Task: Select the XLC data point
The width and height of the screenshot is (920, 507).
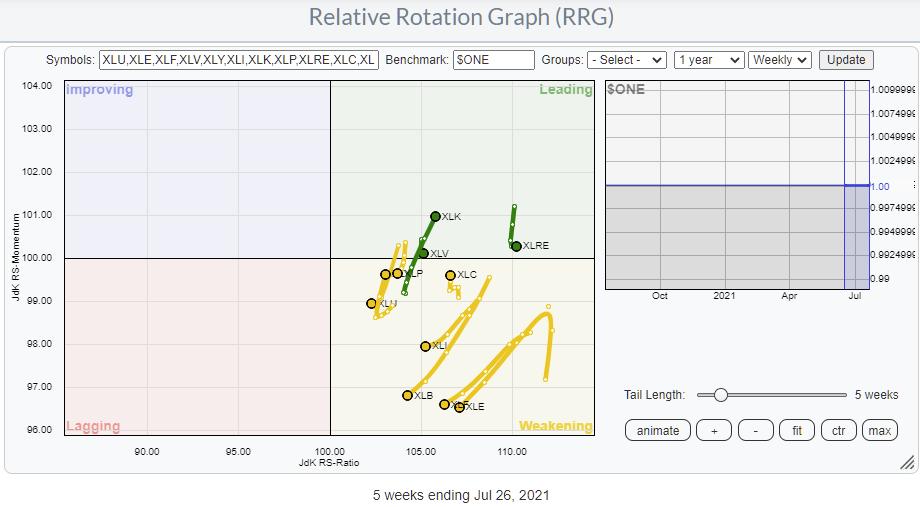Action: point(450,275)
